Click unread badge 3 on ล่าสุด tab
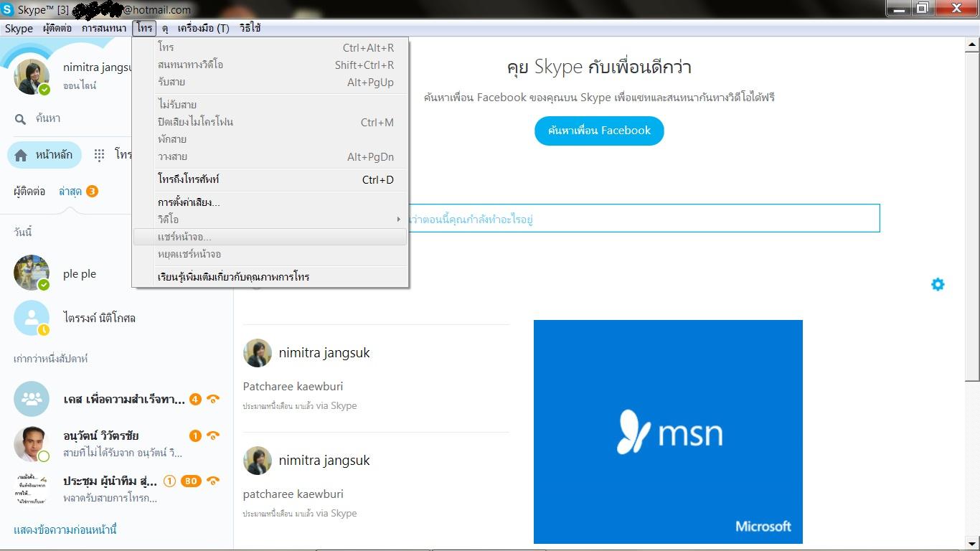Image resolution: width=980 pixels, height=551 pixels. (x=92, y=191)
